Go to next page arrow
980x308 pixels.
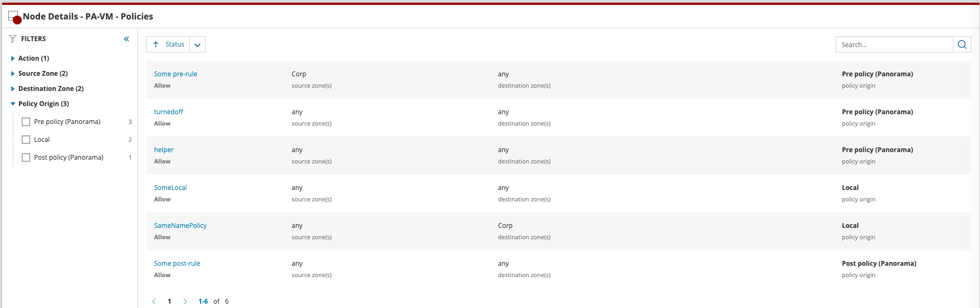[185, 302]
